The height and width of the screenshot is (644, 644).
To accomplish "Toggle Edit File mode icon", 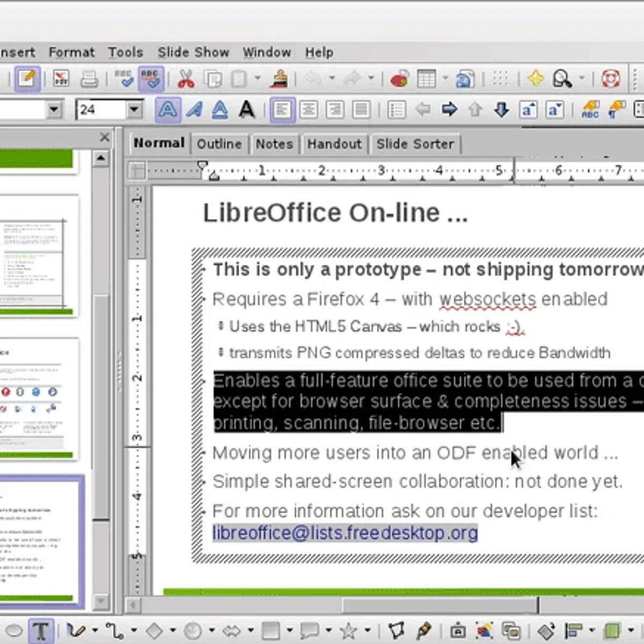I will tap(26, 79).
